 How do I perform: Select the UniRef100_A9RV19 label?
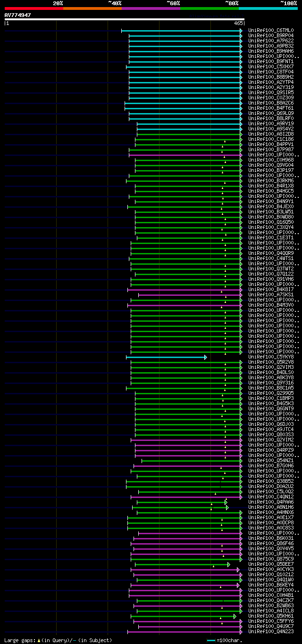(x=271, y=124)
